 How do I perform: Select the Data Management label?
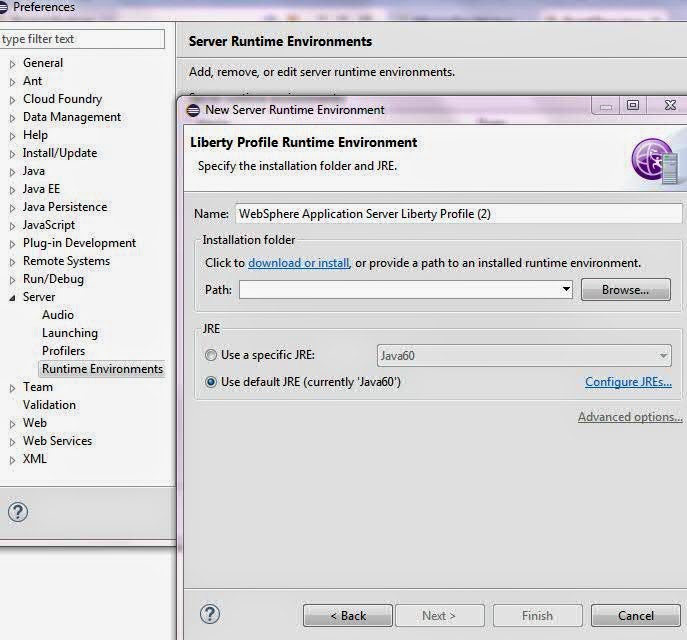(x=72, y=117)
